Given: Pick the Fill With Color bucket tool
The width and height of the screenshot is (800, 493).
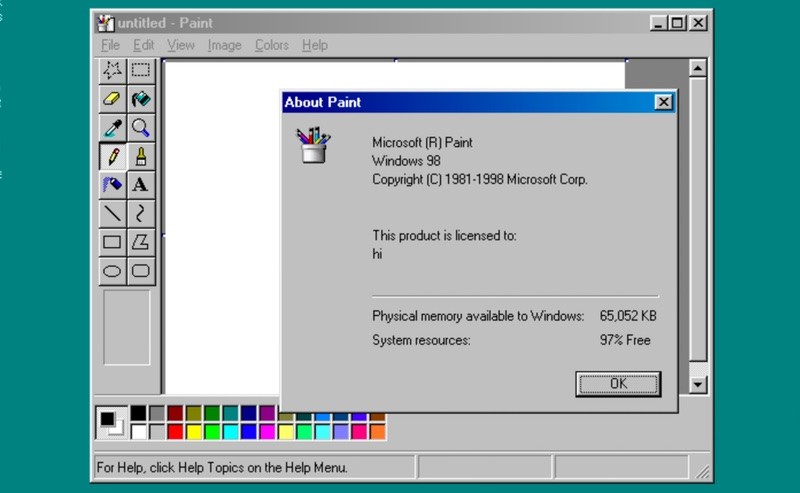Looking at the screenshot, I should [141, 98].
